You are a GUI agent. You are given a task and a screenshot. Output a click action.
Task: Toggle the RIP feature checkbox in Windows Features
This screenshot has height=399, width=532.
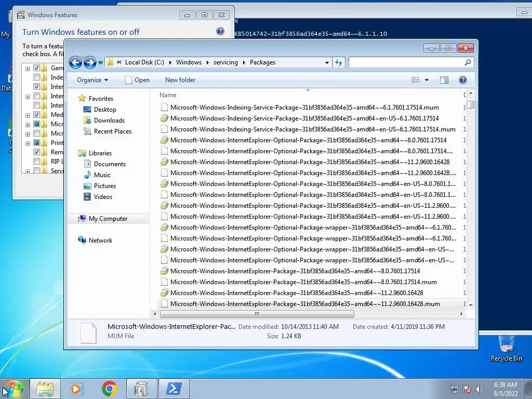point(37,162)
